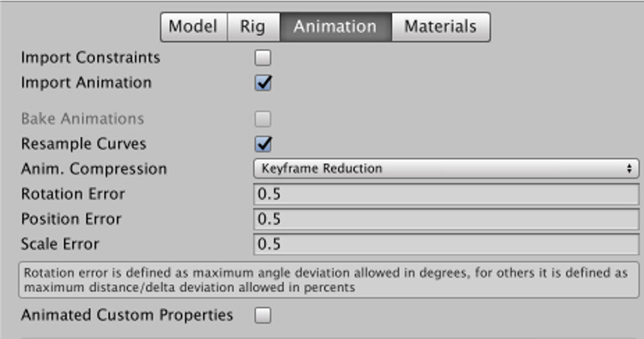
Task: Click the Rotation Error text label
Action: (x=73, y=194)
